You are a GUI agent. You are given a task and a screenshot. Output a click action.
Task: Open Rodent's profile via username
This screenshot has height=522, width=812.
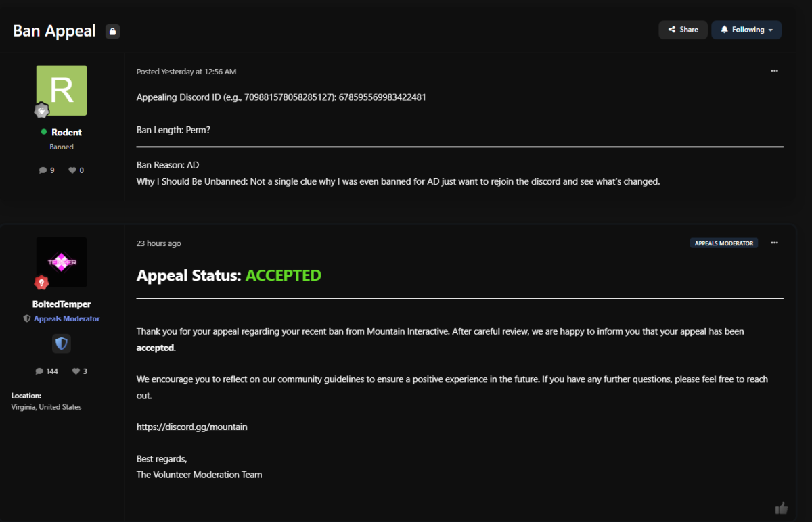tap(66, 132)
